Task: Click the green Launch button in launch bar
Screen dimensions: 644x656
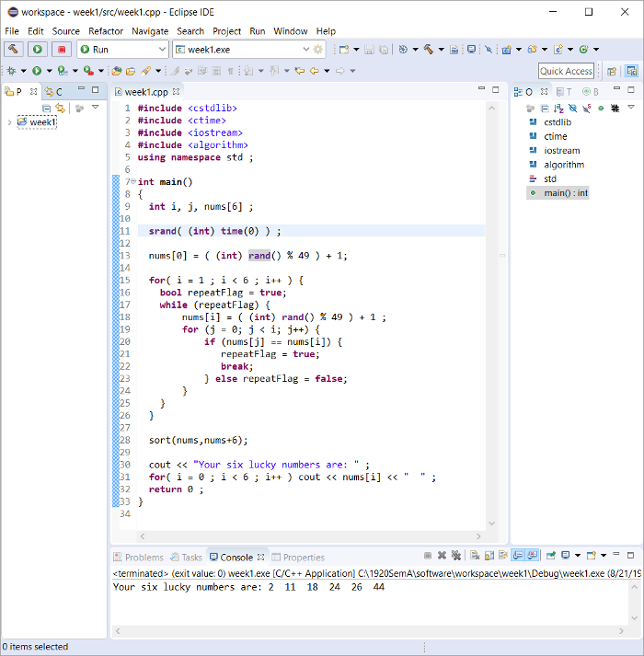Action: pos(37,50)
